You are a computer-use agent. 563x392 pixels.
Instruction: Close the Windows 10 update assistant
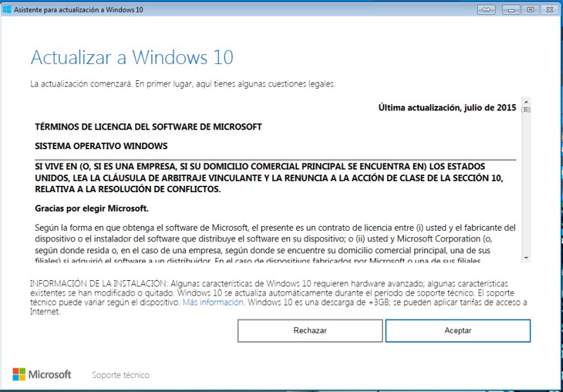click(548, 9)
